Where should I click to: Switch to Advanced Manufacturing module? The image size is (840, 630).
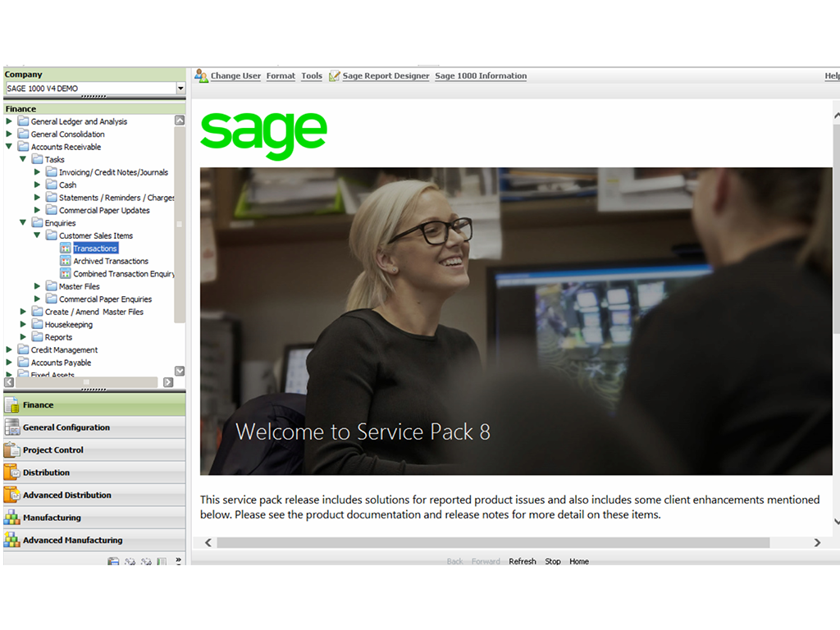[x=94, y=540]
